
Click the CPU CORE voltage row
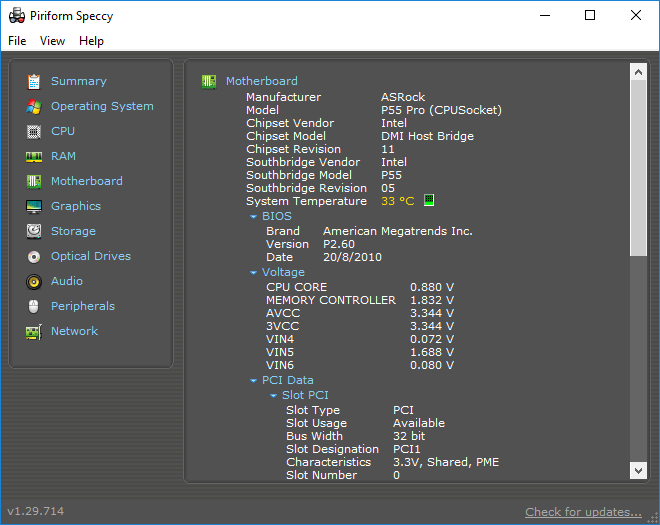[360, 287]
